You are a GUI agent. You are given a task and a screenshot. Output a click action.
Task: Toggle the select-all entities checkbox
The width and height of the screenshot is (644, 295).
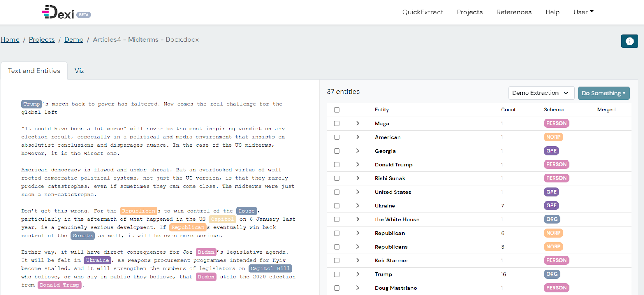(337, 110)
